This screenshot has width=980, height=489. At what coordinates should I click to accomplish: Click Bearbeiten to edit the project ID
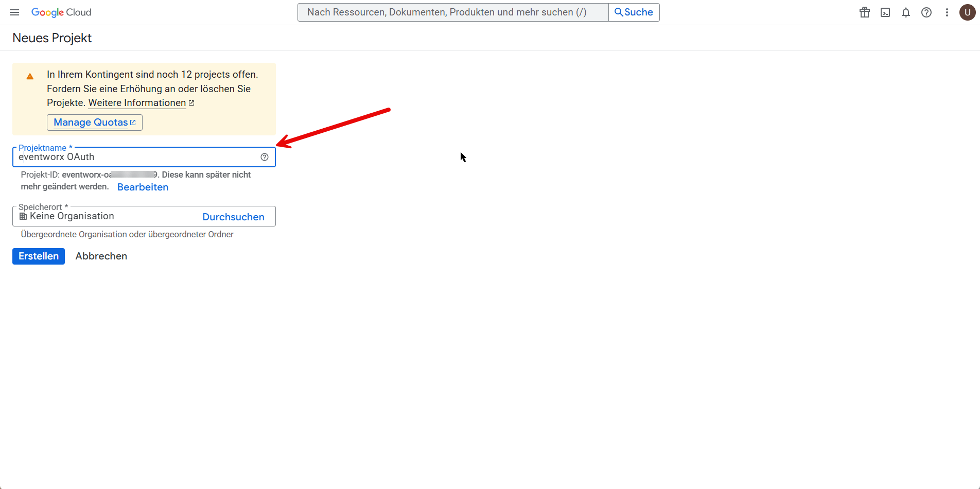(143, 187)
